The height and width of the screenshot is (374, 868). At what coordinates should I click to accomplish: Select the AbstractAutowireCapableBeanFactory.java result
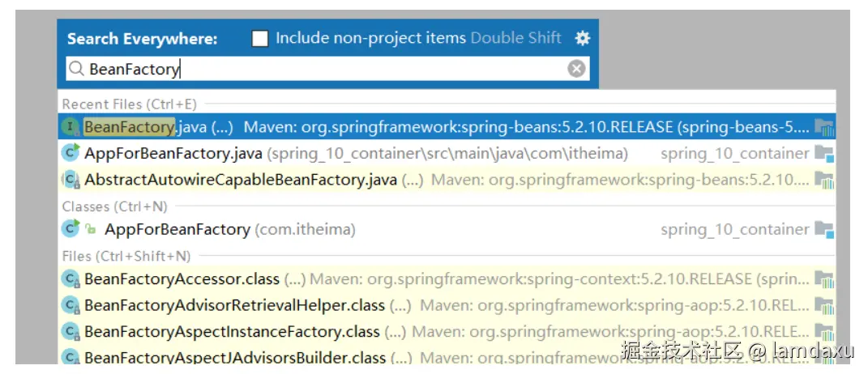(x=241, y=179)
